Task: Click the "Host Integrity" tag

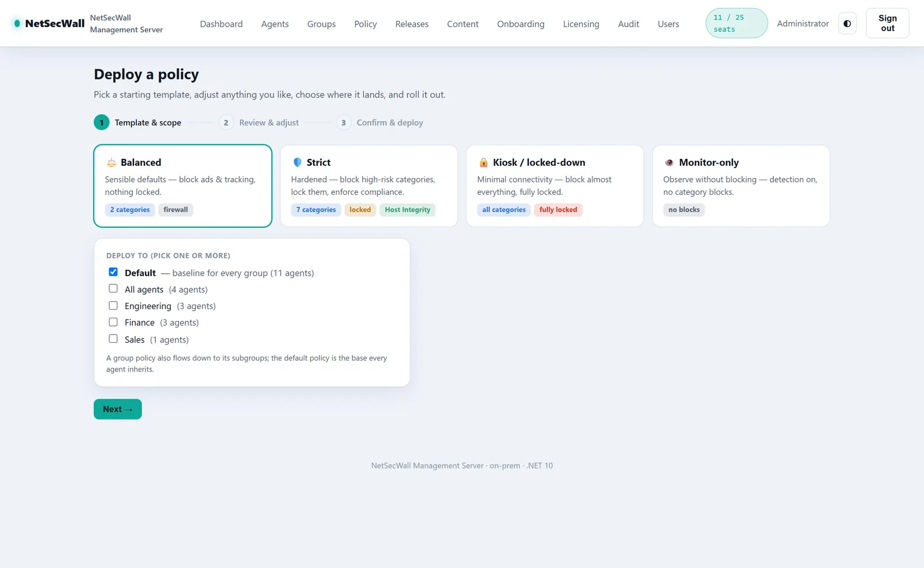Action: (408, 210)
